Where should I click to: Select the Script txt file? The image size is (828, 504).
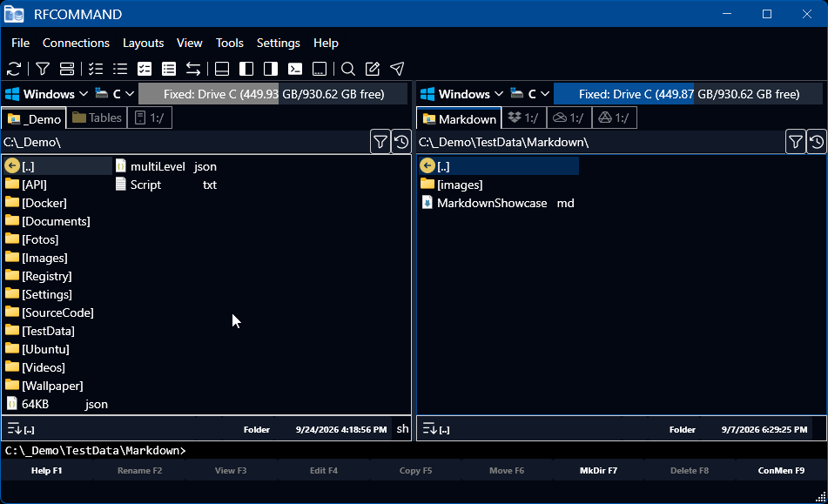point(167,185)
